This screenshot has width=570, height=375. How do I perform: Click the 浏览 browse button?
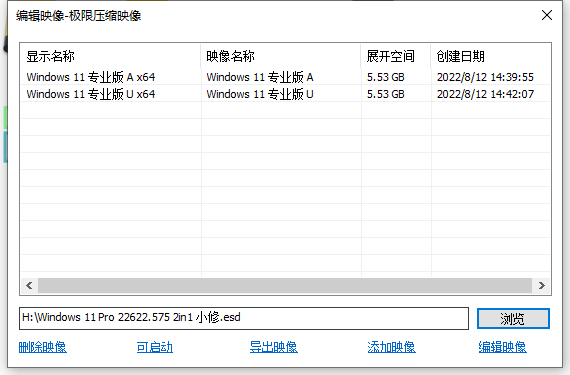coord(513,319)
